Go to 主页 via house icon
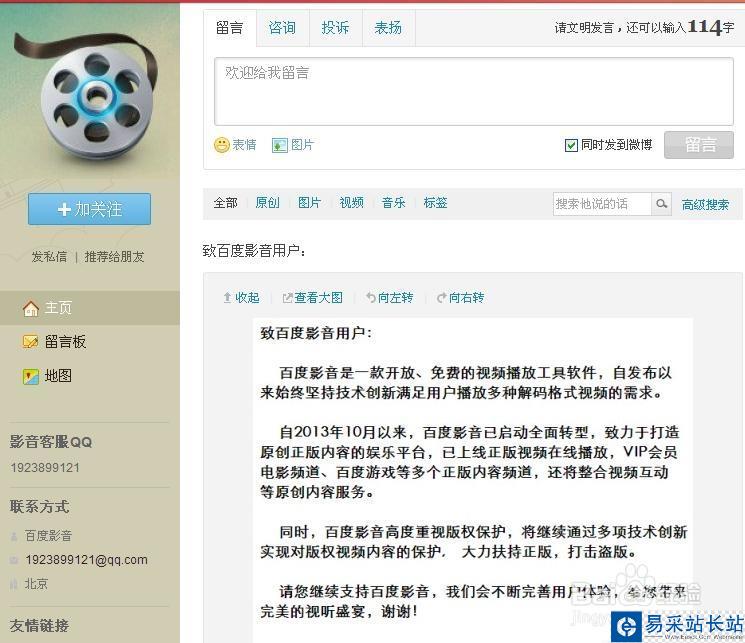This screenshot has height=643, width=745. coord(31,308)
